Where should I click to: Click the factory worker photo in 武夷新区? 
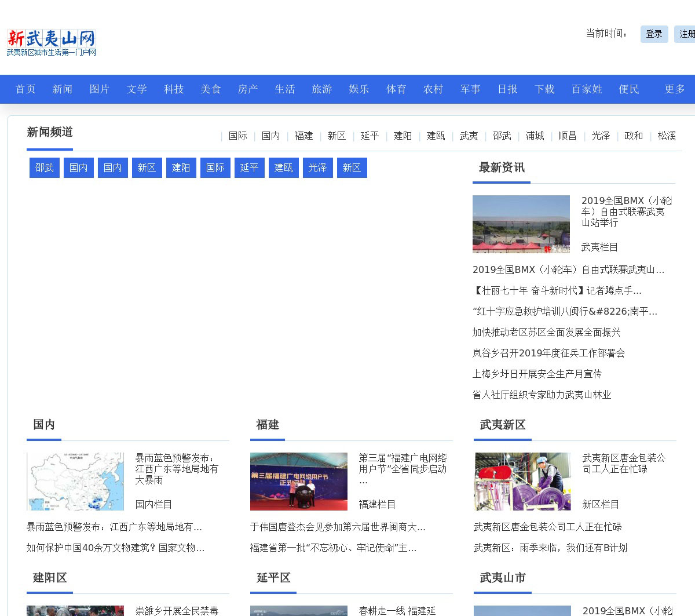click(522, 482)
